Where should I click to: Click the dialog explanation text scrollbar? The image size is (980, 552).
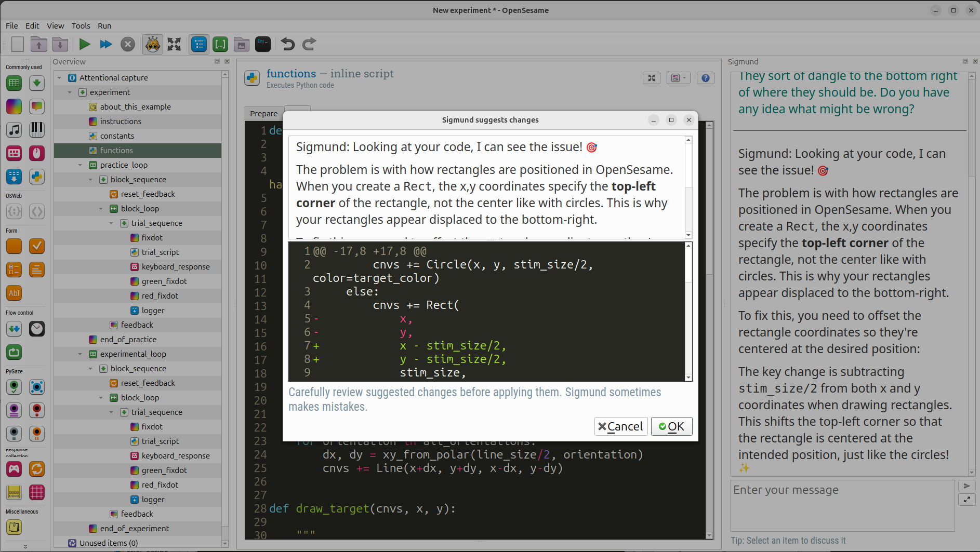point(688,187)
